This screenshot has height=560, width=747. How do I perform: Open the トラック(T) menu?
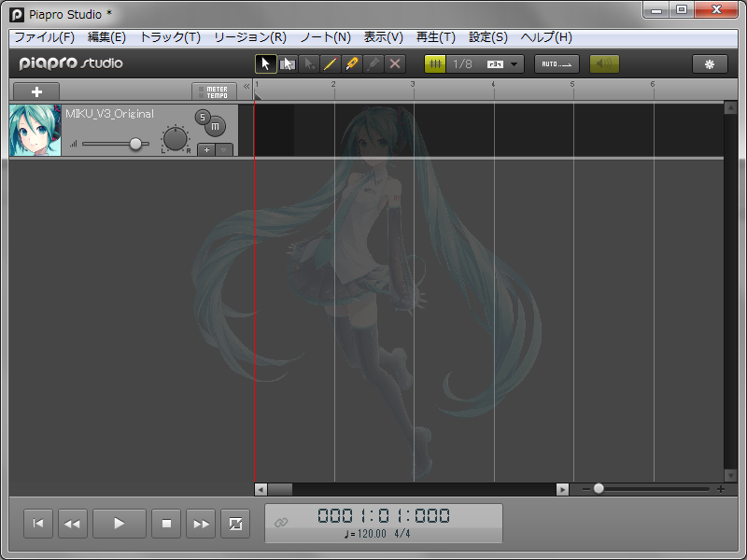click(x=170, y=37)
